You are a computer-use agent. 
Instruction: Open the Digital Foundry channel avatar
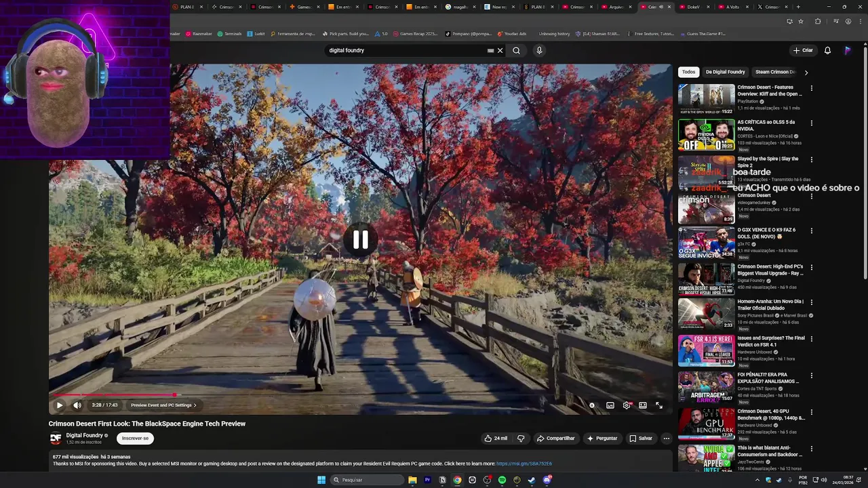(56, 439)
